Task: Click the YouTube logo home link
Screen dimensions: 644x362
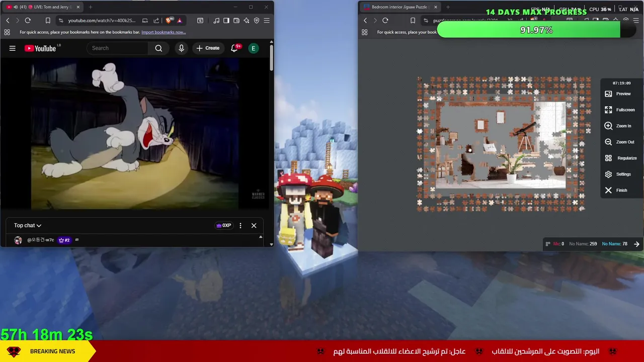Action: point(40,48)
